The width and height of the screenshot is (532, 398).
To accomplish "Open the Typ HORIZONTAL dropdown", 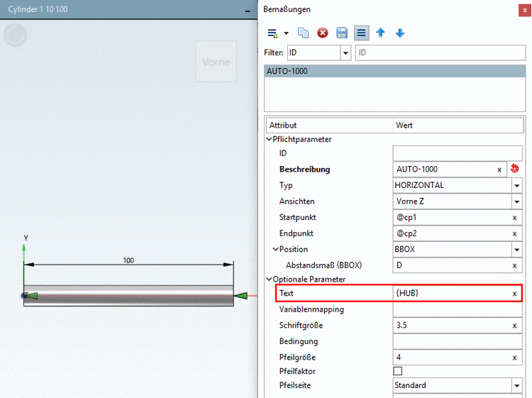I will click(516, 186).
